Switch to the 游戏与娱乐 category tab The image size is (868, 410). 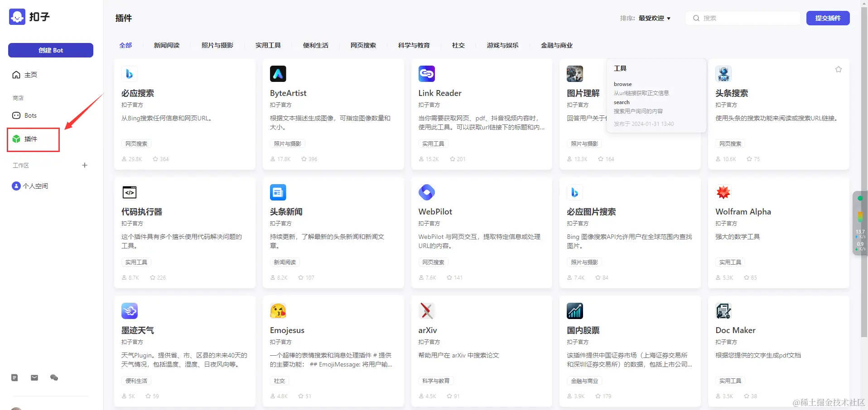coord(503,45)
